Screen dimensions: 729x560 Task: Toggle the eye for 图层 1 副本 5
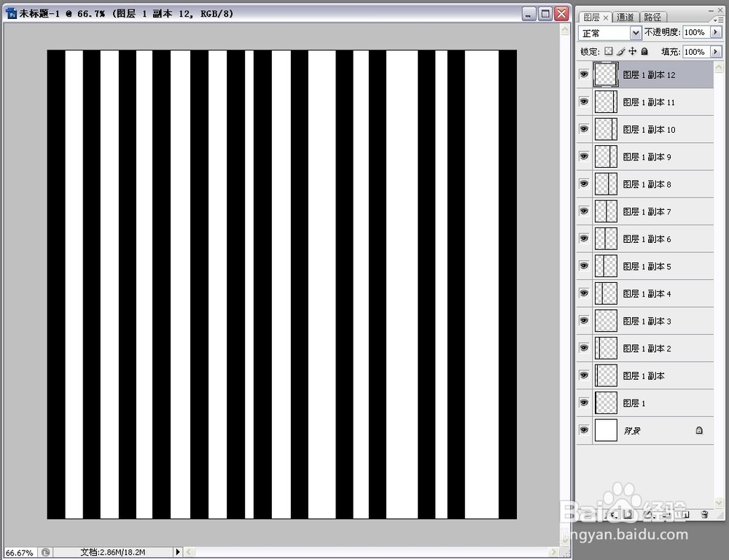pos(584,266)
